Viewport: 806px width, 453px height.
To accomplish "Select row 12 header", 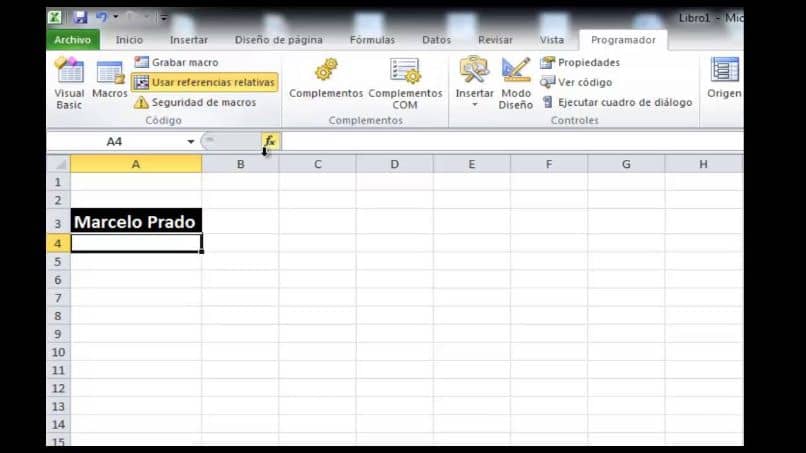I will coord(58,388).
